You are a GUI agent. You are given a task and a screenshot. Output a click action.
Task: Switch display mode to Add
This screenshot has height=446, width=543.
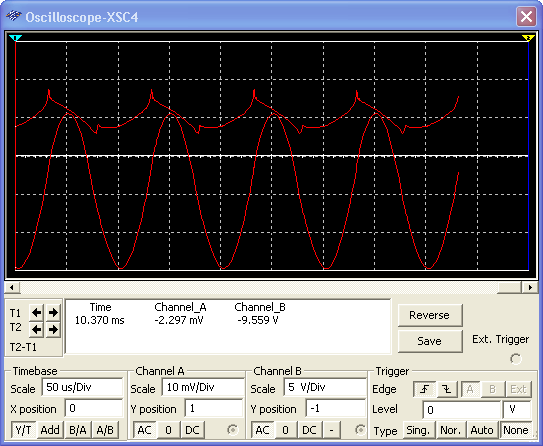tap(50, 430)
